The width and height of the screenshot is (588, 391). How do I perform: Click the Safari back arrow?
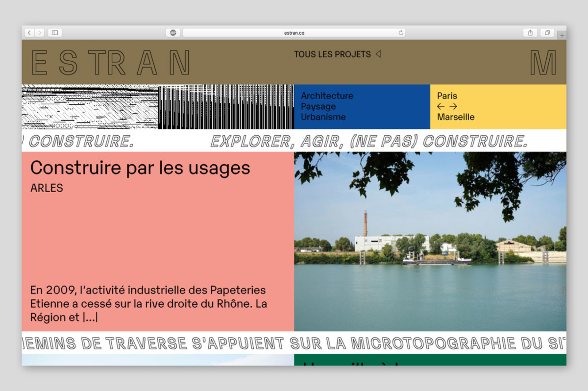tap(29, 33)
